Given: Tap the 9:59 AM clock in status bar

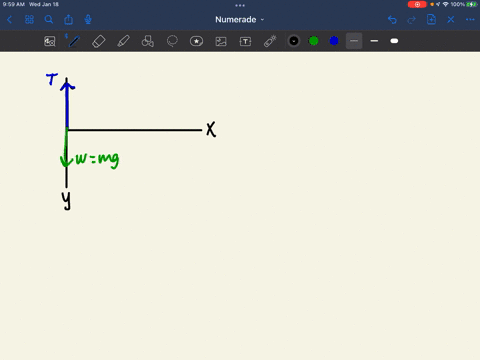Looking at the screenshot, I should click(x=14, y=4).
